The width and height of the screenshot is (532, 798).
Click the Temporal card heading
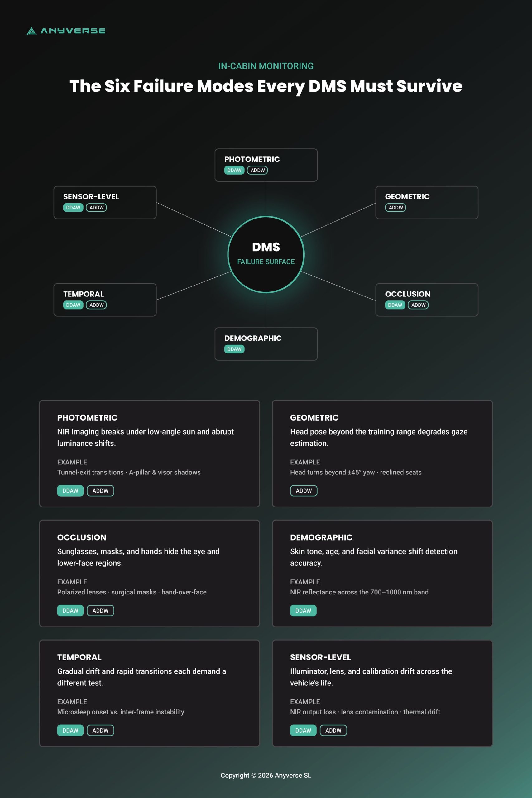[79, 657]
